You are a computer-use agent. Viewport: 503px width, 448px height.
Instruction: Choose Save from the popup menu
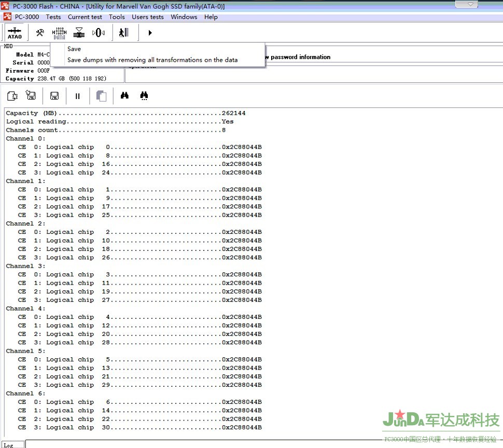pos(74,49)
